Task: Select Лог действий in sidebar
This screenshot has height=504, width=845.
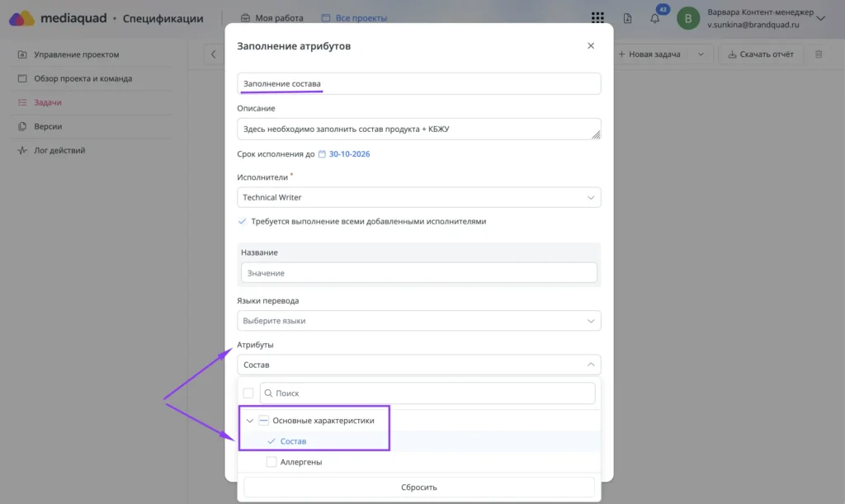Action: [59, 150]
